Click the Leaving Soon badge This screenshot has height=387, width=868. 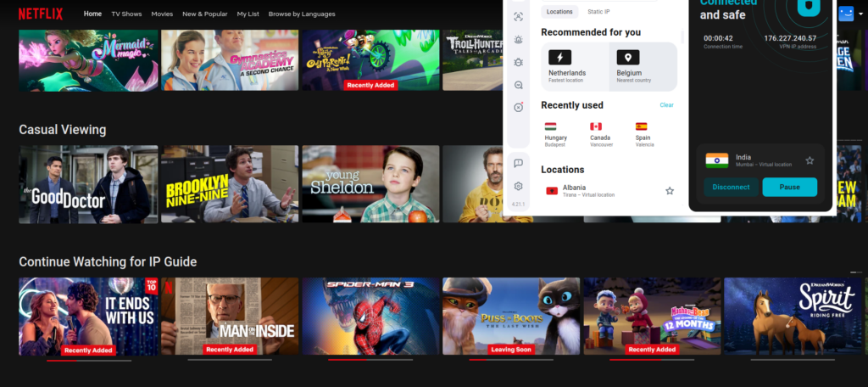(x=511, y=350)
